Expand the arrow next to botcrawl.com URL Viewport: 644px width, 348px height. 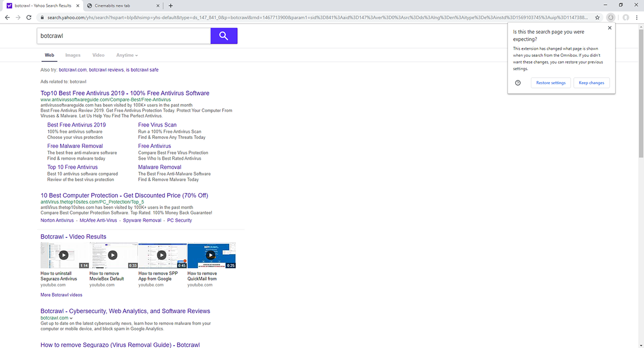pyautogui.click(x=71, y=319)
